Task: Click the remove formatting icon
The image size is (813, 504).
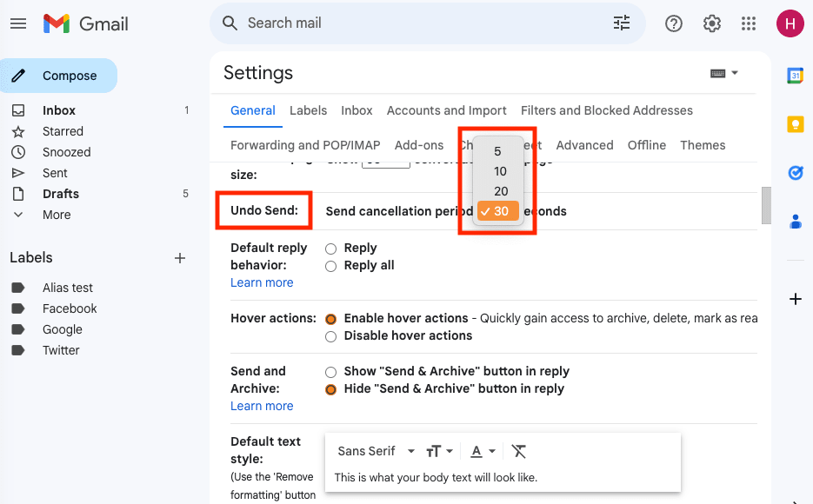Action: tap(519, 451)
